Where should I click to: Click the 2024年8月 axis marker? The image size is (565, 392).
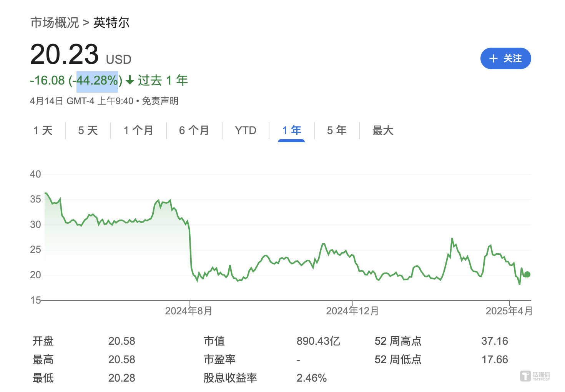tap(189, 311)
